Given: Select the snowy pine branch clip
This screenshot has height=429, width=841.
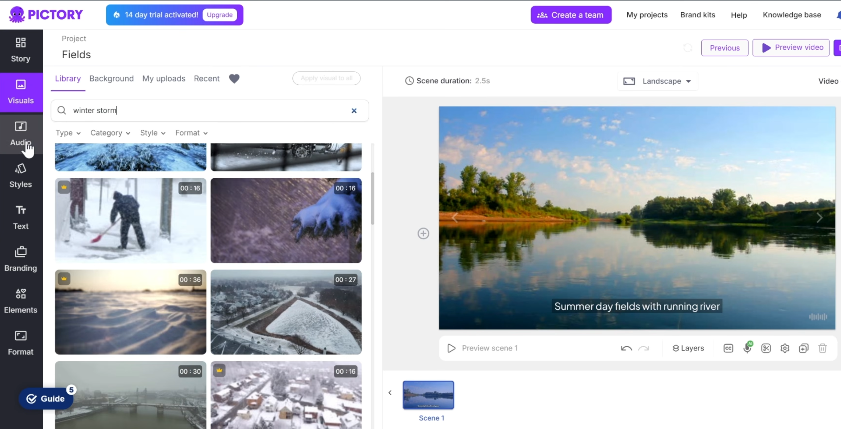Looking at the screenshot, I should coord(286,220).
